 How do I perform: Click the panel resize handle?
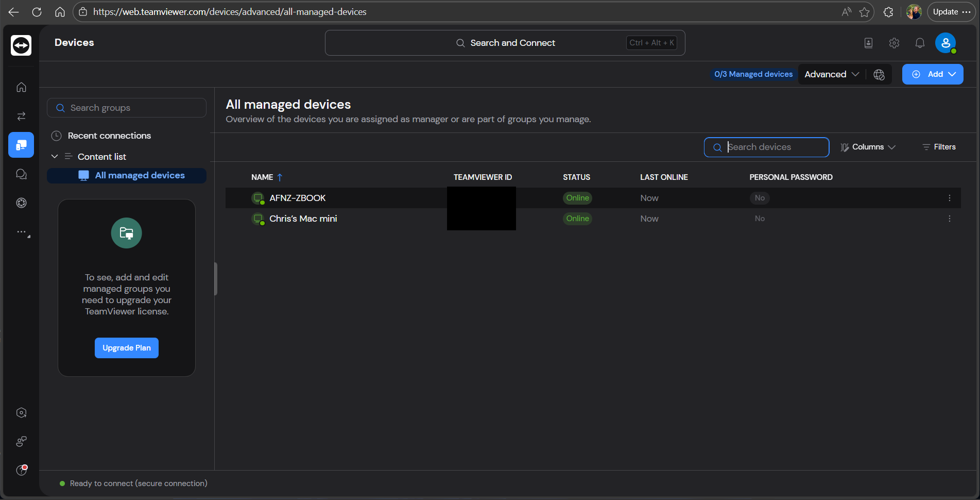(x=216, y=279)
